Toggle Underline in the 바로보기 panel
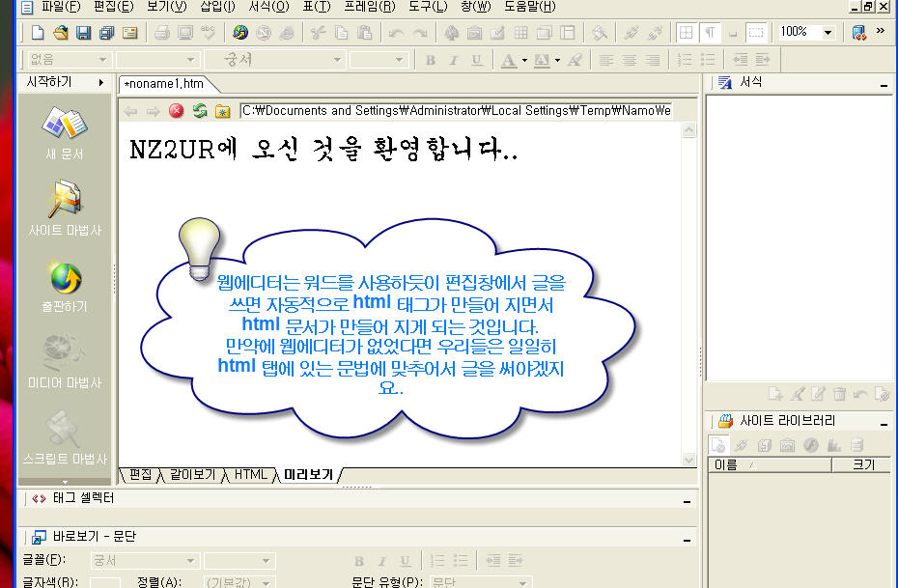 coord(406,561)
